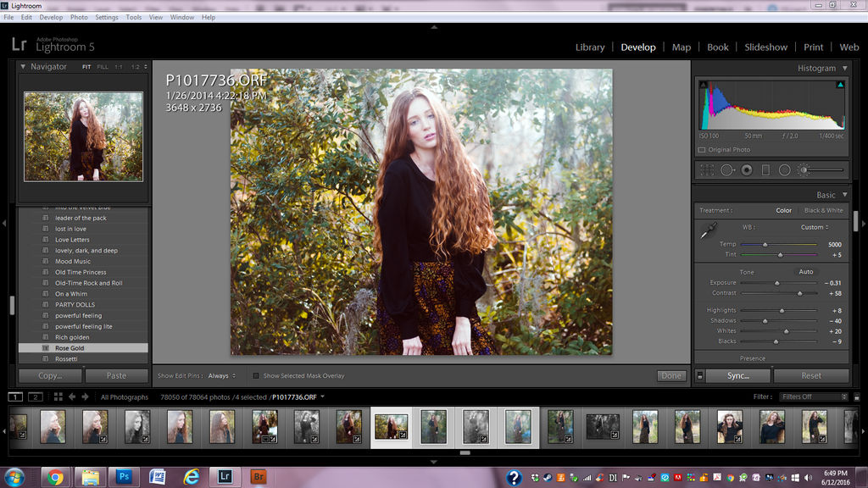Open the Windows Start menu
Screen dimensions: 868x488
pos(14,477)
